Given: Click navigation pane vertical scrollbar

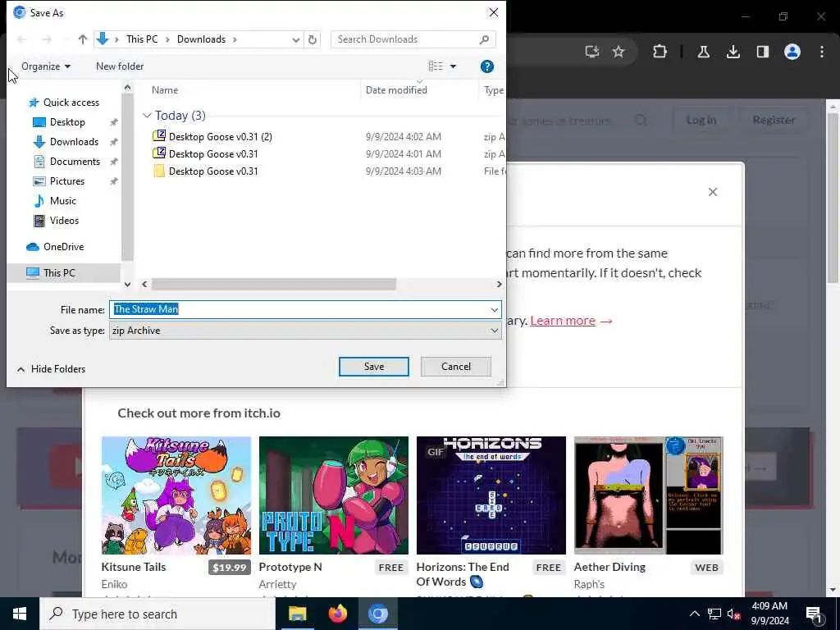Looking at the screenshot, I should [127, 177].
